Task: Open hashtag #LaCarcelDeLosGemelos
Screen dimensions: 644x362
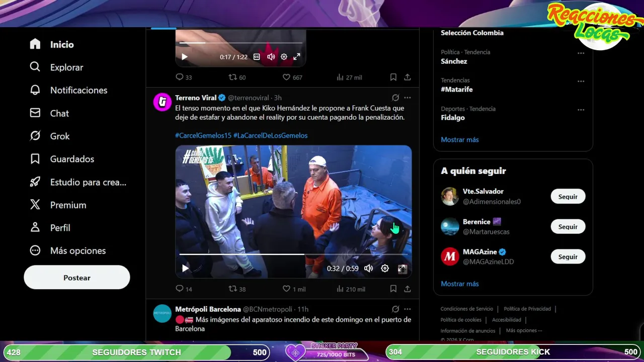Action: coord(270,136)
